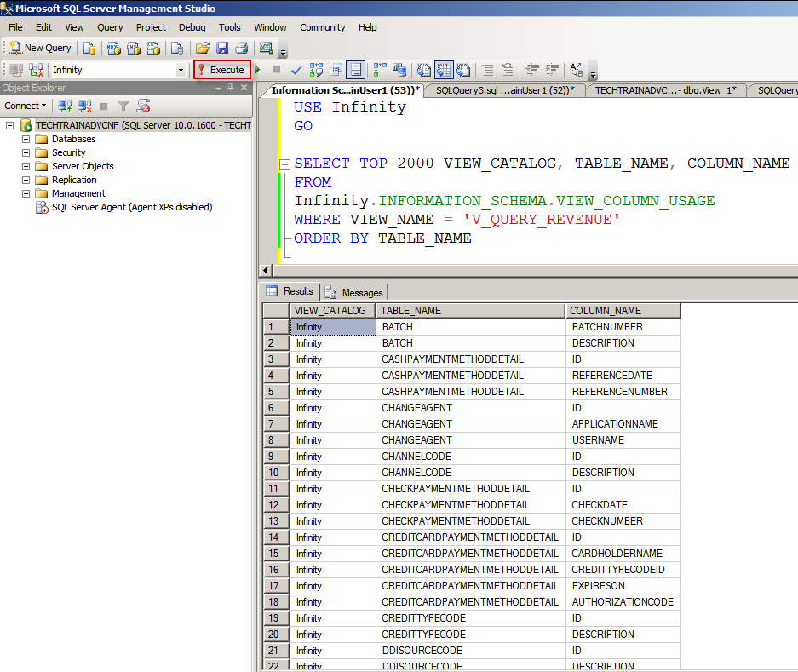Collapse the TECHTRAINADVCNF server node
The width and height of the screenshot is (798, 672).
[x=9, y=125]
